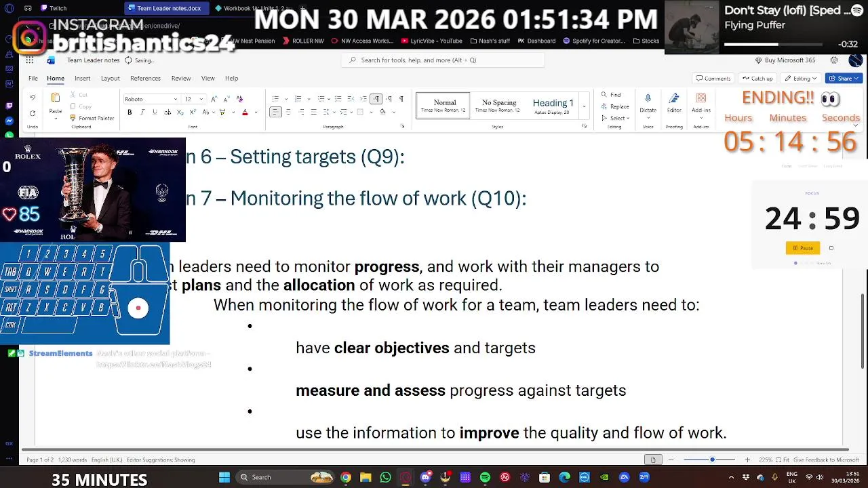Open the Microsoft 365 app launcher grid
The height and width of the screenshot is (488, 868).
(30, 60)
